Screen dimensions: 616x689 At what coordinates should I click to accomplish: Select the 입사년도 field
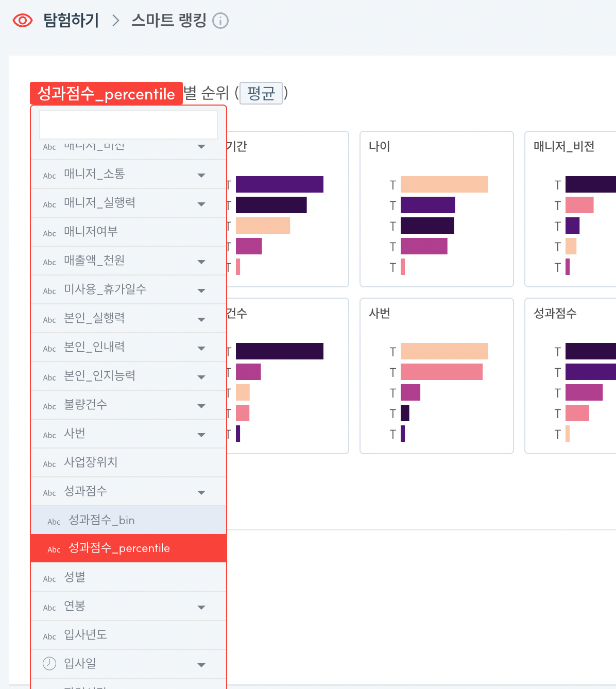tap(129, 635)
